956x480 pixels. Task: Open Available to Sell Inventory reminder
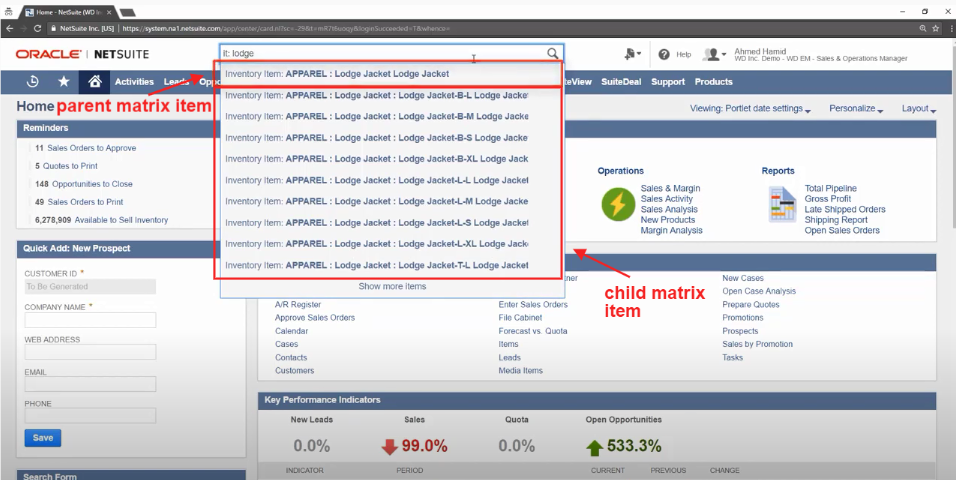pos(121,220)
